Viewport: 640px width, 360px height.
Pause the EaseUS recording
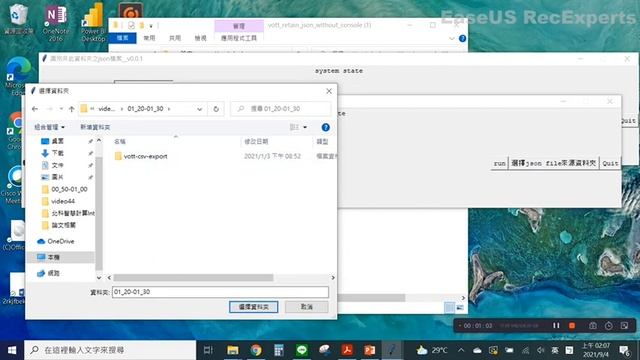click(556, 326)
